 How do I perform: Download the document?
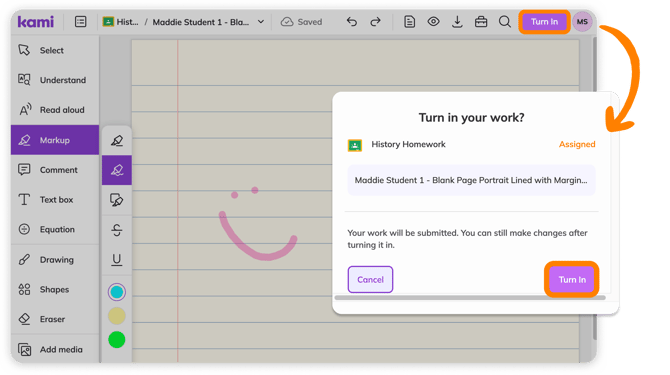tap(457, 22)
